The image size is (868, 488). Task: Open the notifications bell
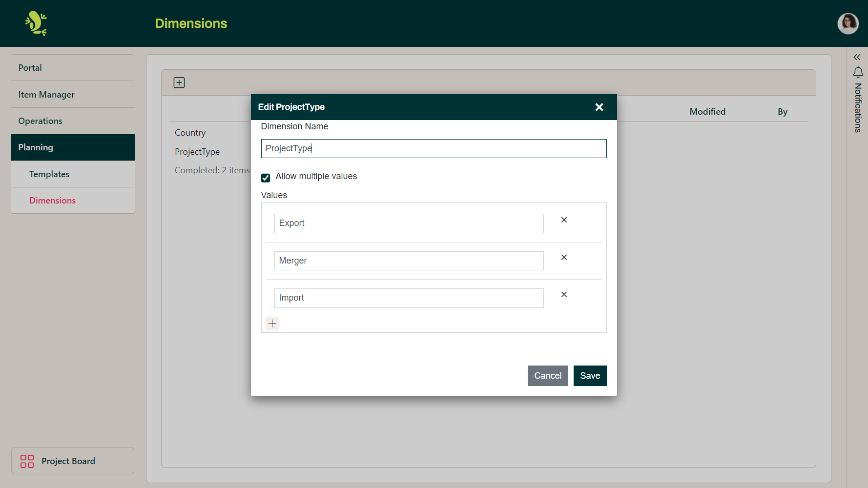click(x=858, y=73)
